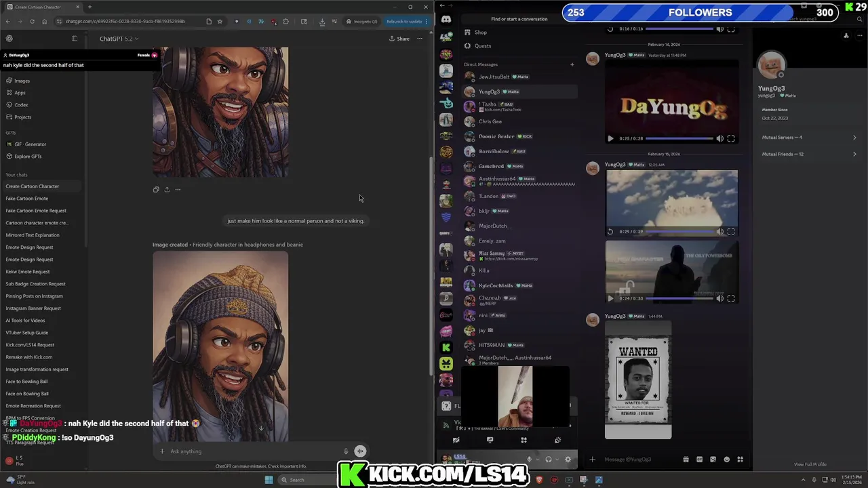The image size is (868, 488).
Task: Play the DaYungOg video in Discord
Action: (610, 138)
